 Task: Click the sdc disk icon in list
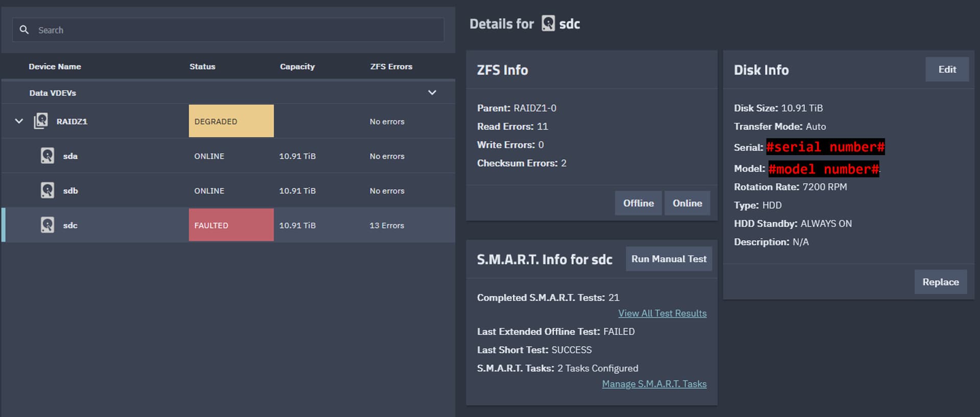[47, 225]
